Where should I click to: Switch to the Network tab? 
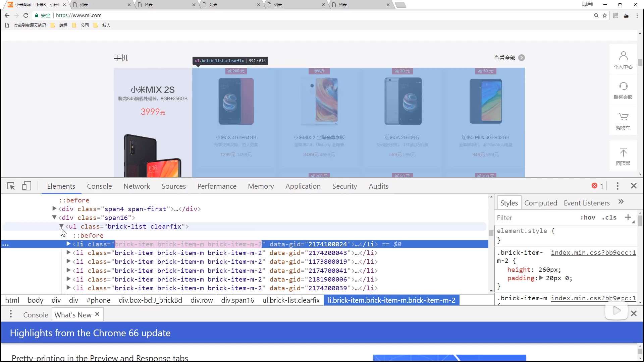pos(137,186)
